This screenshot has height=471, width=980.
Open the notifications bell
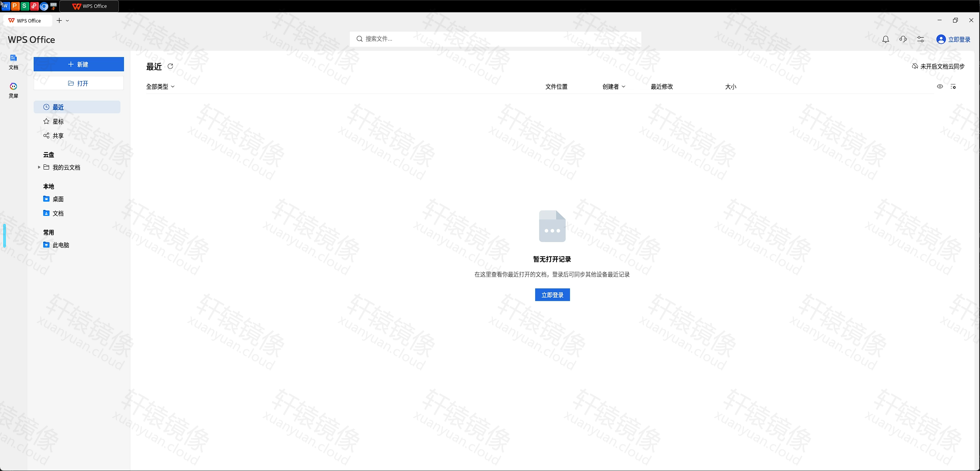click(x=886, y=39)
